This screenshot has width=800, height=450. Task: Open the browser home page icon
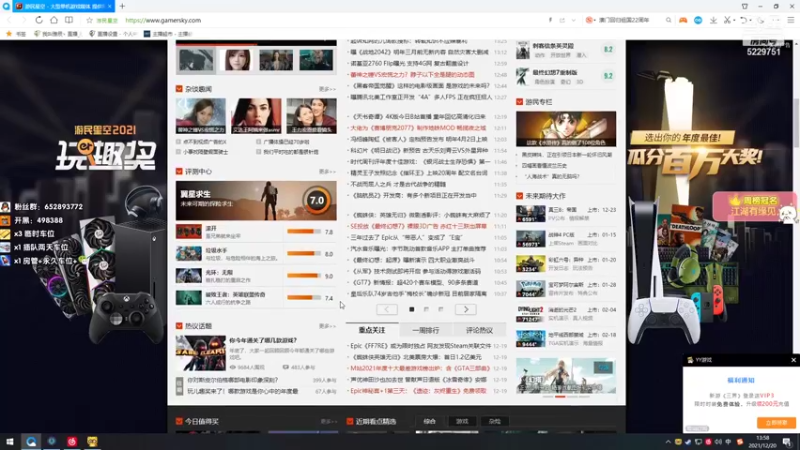tap(54, 20)
